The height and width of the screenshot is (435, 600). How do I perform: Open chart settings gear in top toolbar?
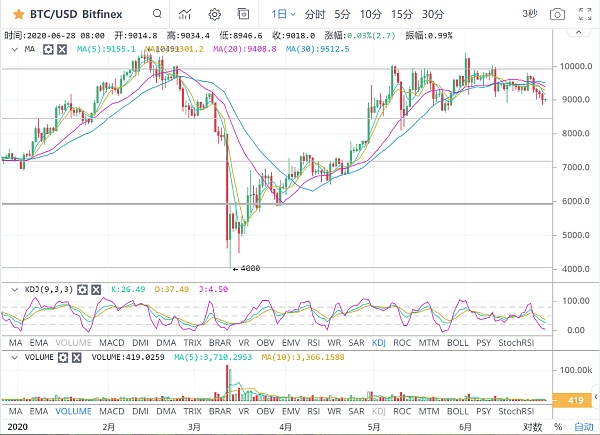tap(215, 15)
